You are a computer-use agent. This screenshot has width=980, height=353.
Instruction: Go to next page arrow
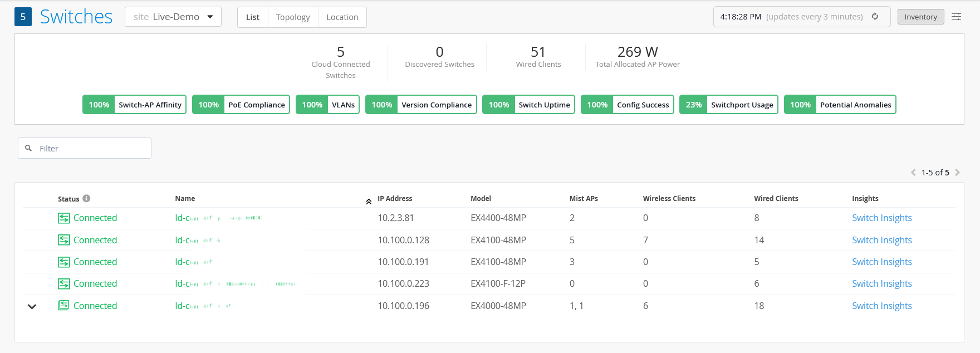coord(957,173)
